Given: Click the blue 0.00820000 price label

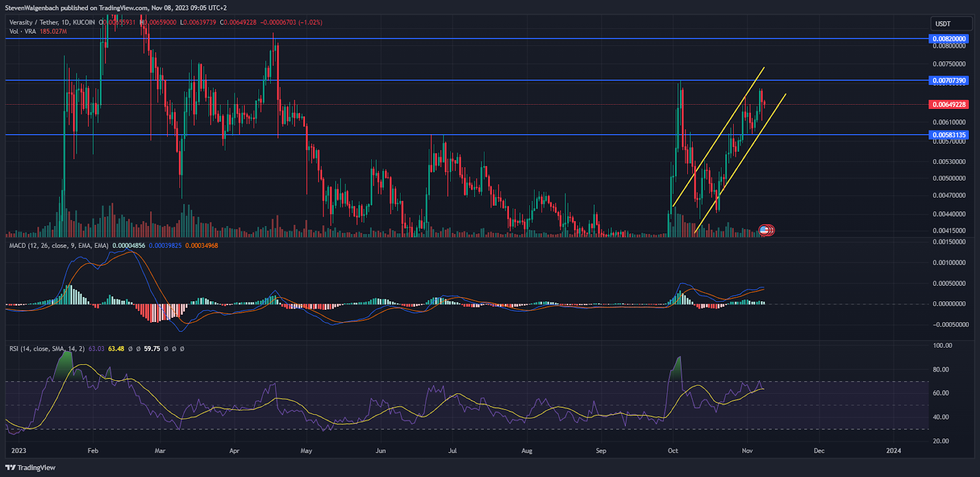Looking at the screenshot, I should pos(949,39).
